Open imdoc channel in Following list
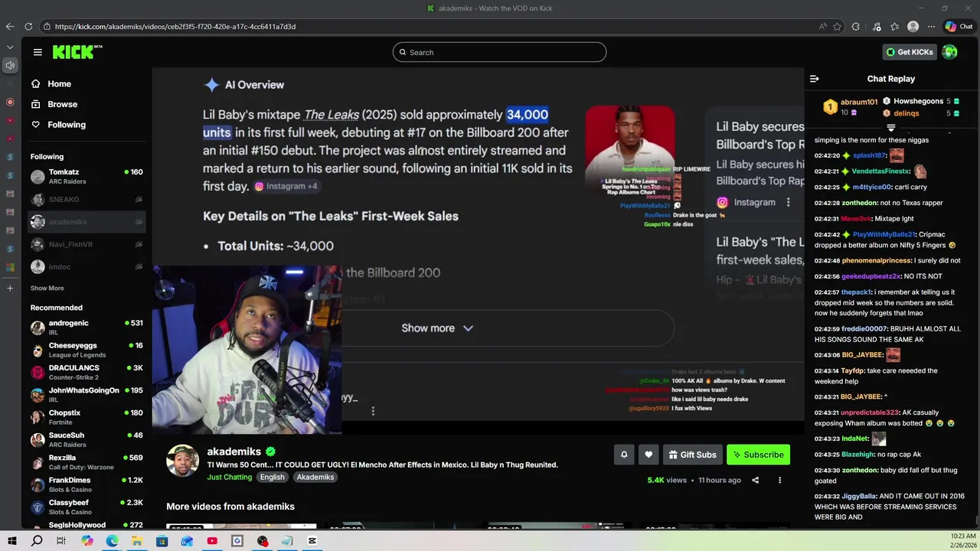 (86, 267)
